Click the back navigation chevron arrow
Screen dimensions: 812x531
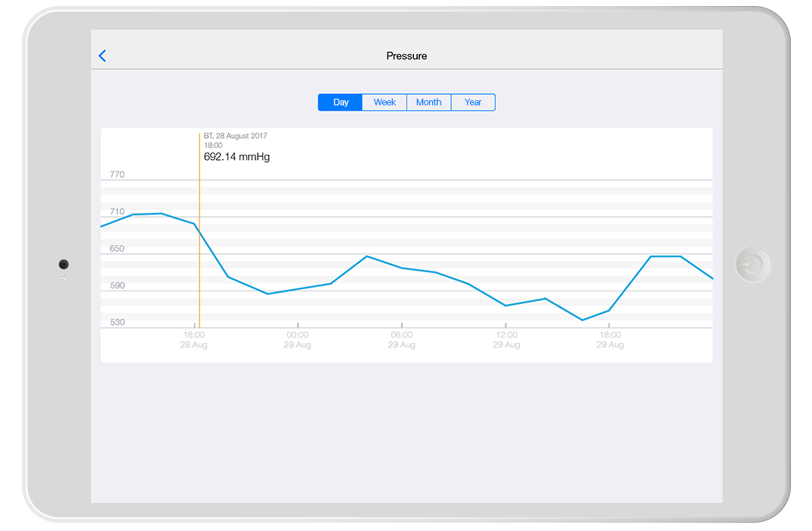[x=102, y=55]
